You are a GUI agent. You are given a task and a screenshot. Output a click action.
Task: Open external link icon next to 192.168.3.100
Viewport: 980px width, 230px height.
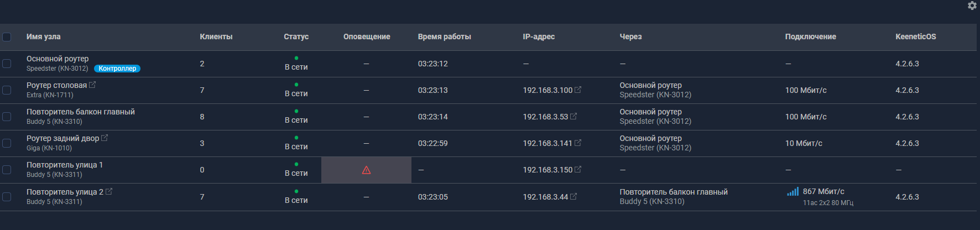tap(578, 90)
